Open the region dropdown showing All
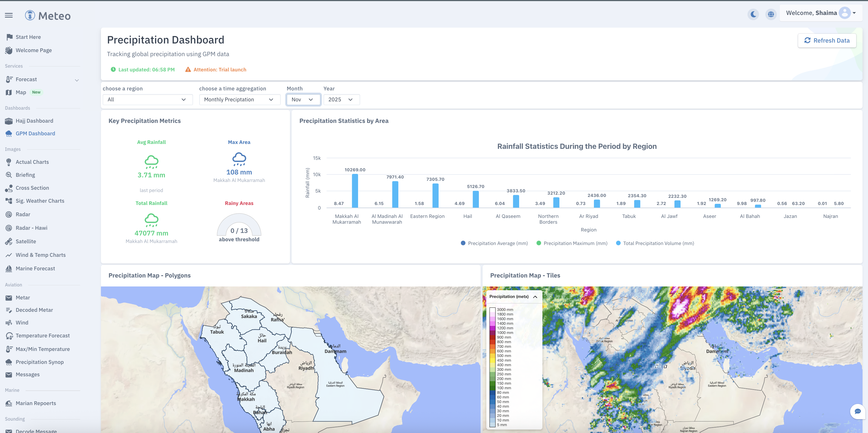The width and height of the screenshot is (868, 433). coord(147,100)
